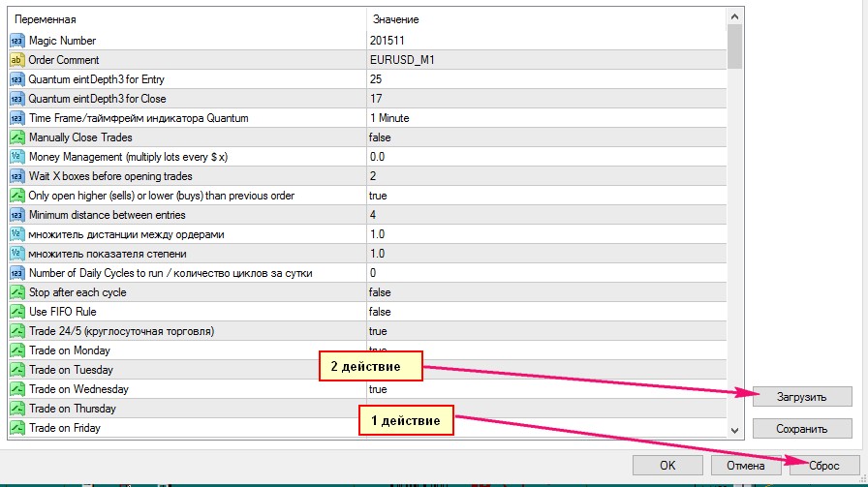
Task: Click the Отмена button
Action: [746, 466]
